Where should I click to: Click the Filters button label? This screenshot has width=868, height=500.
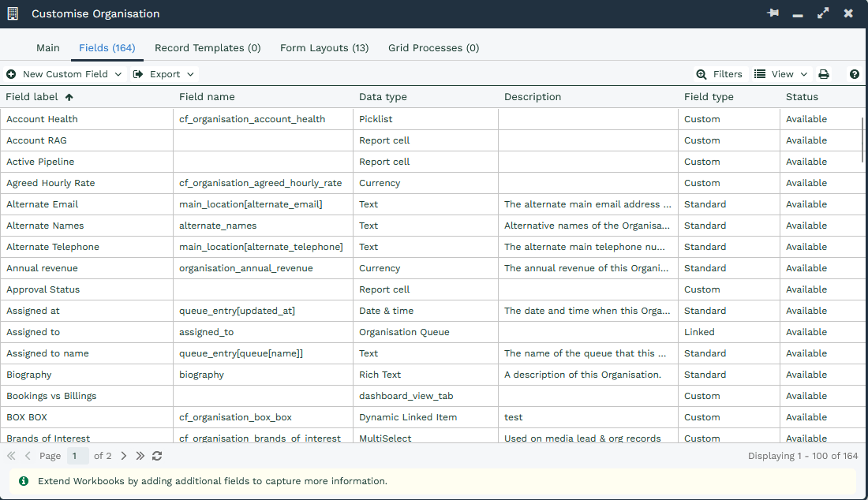[728, 74]
